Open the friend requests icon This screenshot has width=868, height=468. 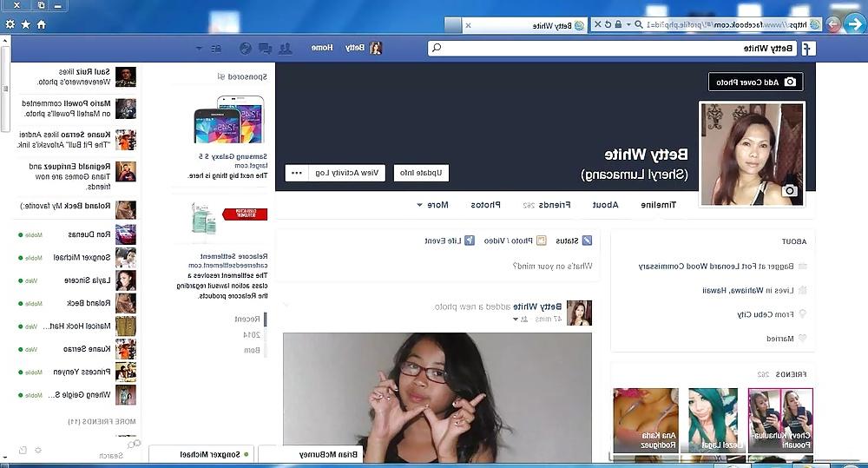pyautogui.click(x=285, y=48)
